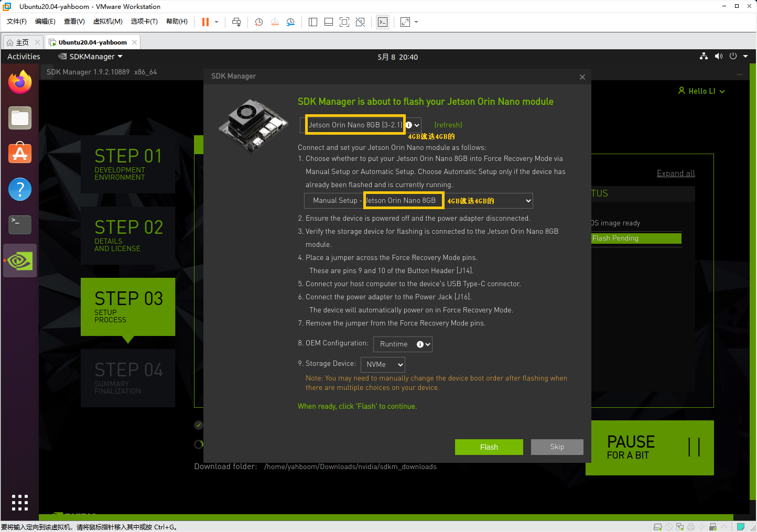Toggle the VMware library sidebar view

tap(313, 22)
